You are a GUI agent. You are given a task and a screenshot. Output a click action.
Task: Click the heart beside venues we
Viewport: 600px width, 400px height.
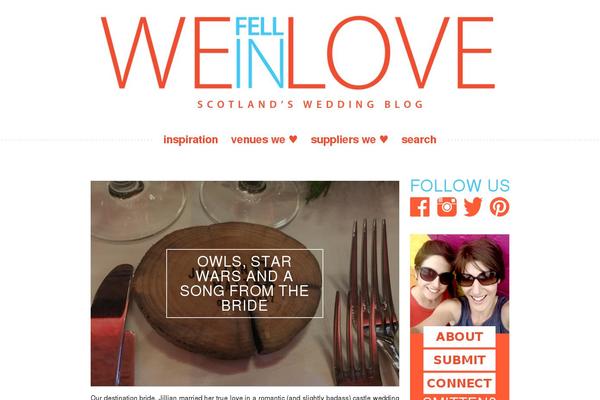(293, 139)
